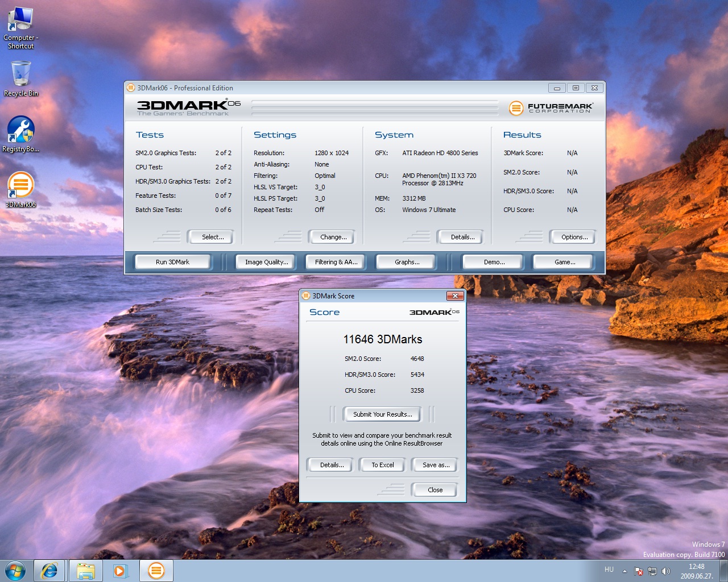The image size is (728, 582).
Task: Click Close button in score dialog
Action: coord(435,490)
